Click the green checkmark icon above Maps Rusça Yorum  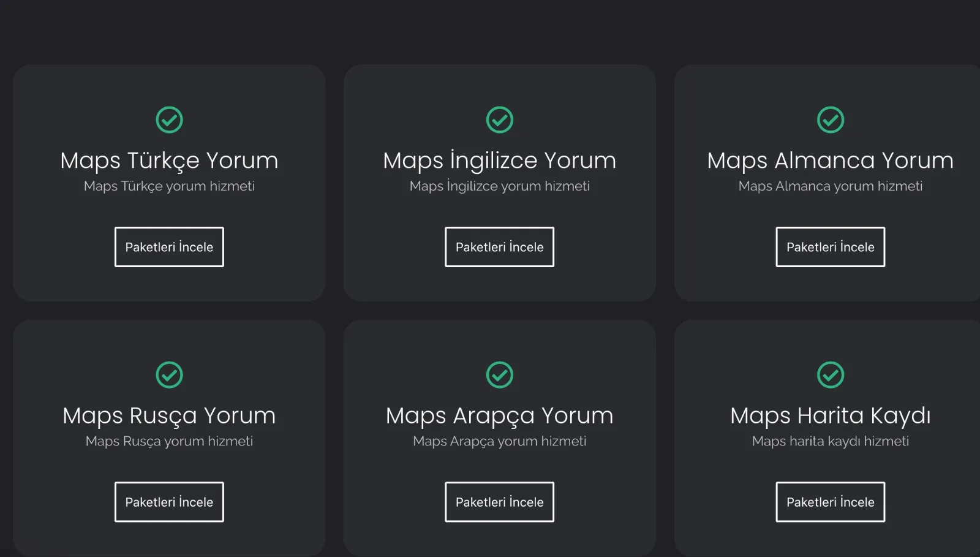coord(169,375)
